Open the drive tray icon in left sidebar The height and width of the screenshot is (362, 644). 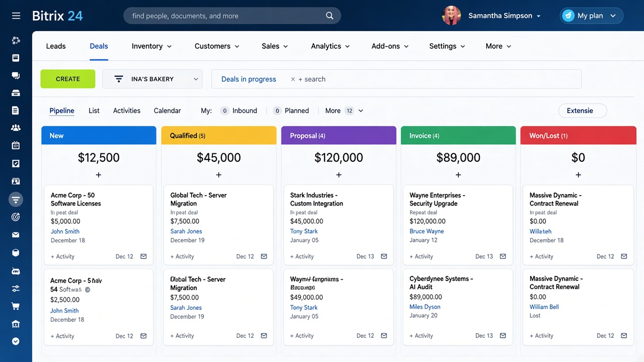[16, 93]
